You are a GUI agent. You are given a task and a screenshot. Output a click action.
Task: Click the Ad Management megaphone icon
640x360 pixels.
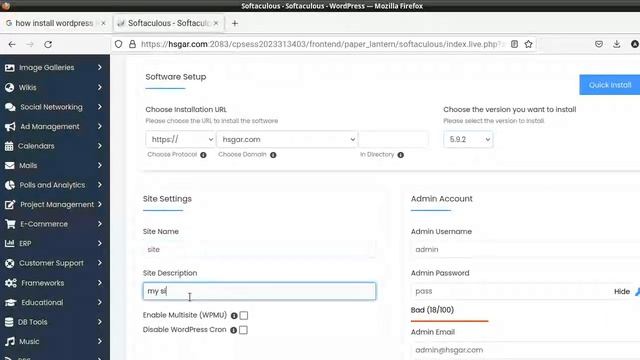(10, 127)
